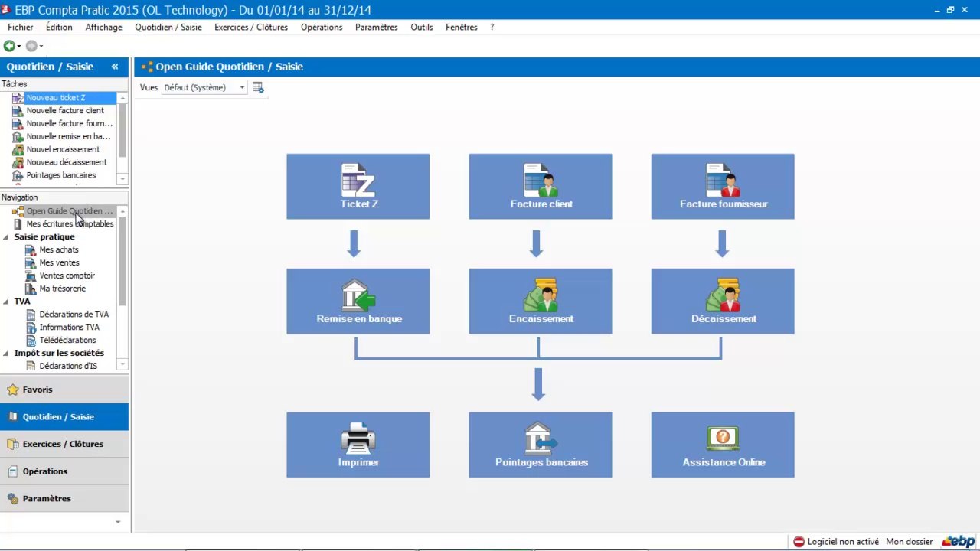
Task: Open the Exercices / Clôtures menu
Action: tap(251, 28)
